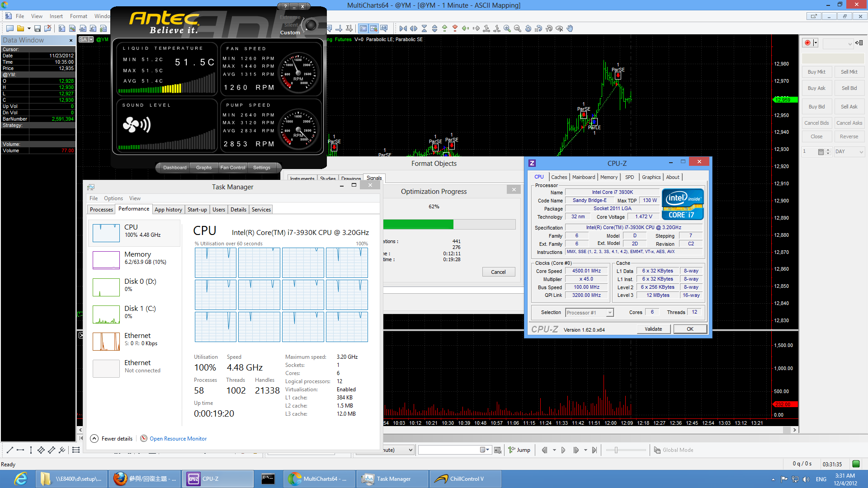868x488 pixels.
Task: Switch to Graphs tab in Antec ChillControl
Action: [x=204, y=168]
